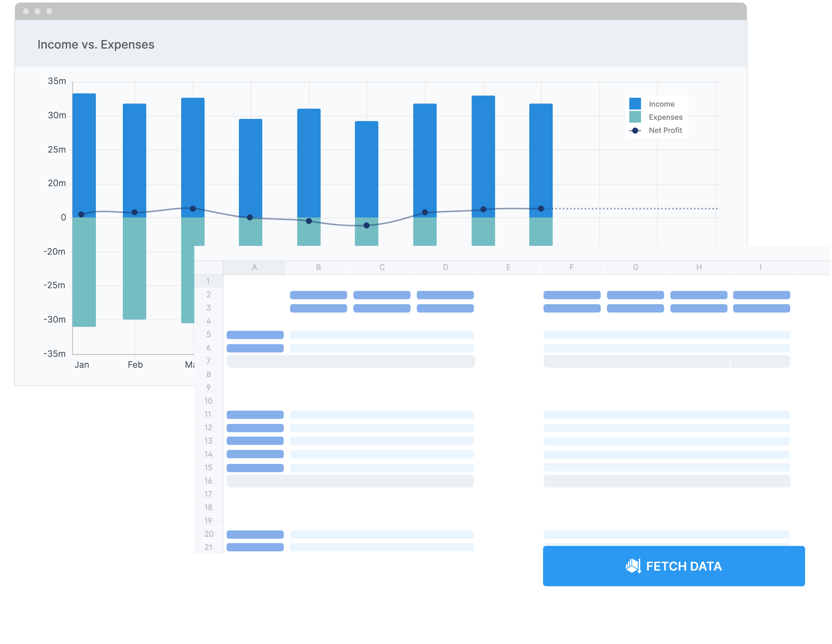Select row 1 header in spreadsheet

pos(208,281)
